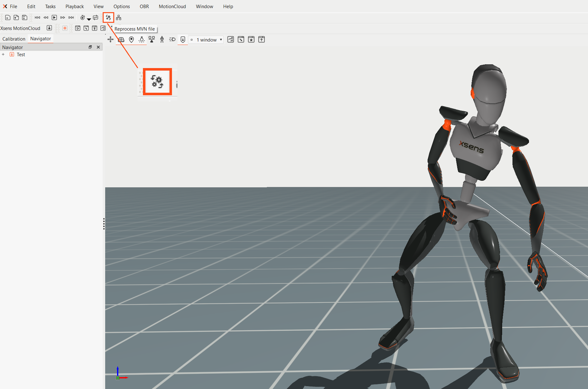Click the new file icon in toolbar
Image resolution: width=588 pixels, height=389 pixels.
(8, 18)
